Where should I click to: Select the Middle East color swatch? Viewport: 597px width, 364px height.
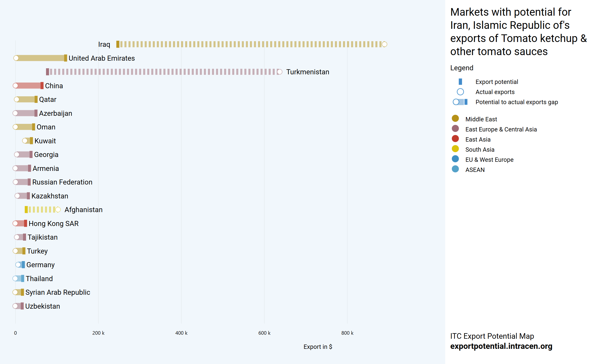click(455, 119)
